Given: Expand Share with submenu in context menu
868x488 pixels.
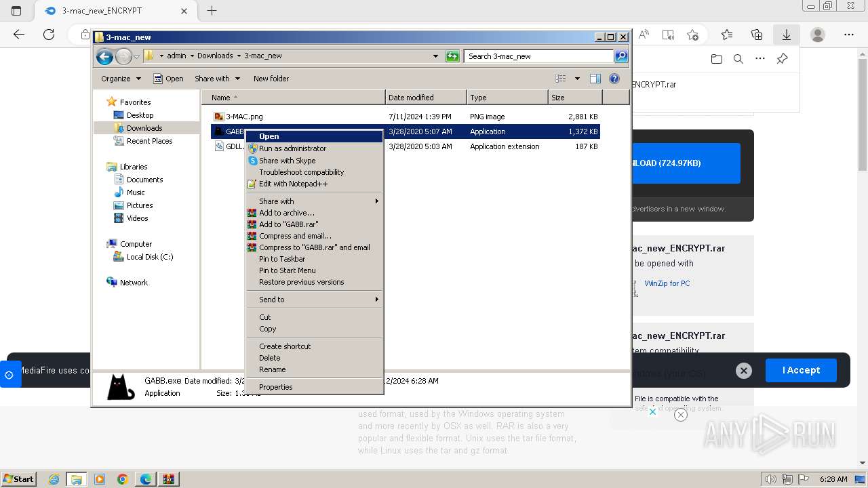Looking at the screenshot, I should point(315,201).
